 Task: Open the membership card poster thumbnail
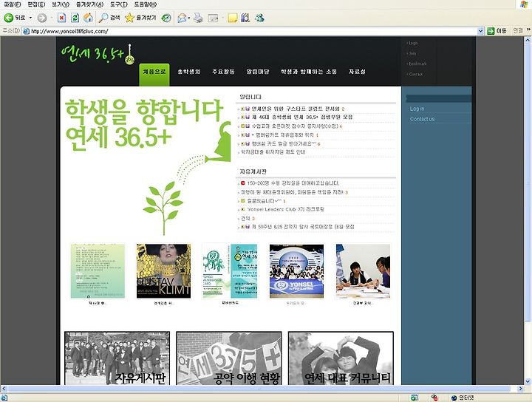tap(230, 271)
